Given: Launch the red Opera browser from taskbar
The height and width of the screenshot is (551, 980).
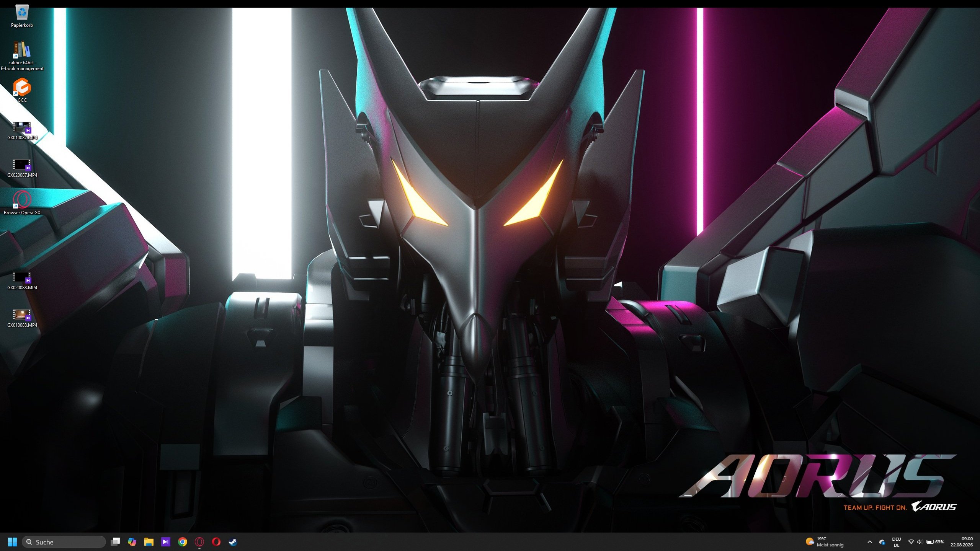Looking at the screenshot, I should pyautogui.click(x=216, y=542).
